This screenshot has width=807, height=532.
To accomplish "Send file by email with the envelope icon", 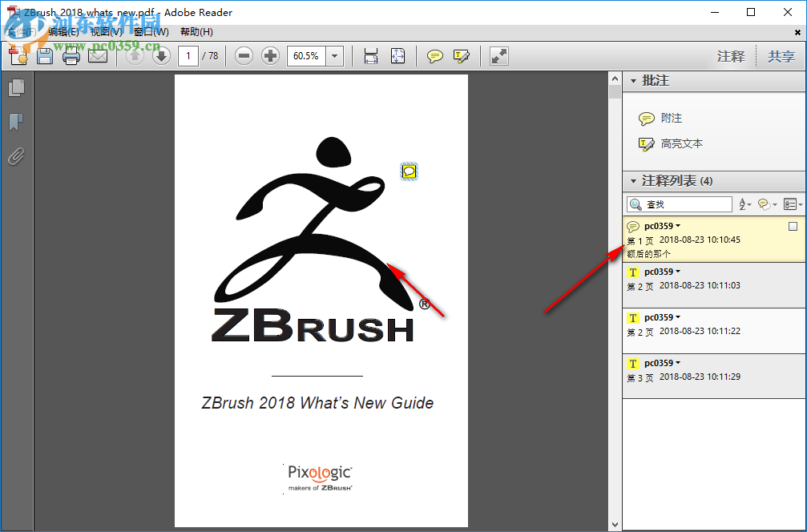I will click(x=98, y=55).
